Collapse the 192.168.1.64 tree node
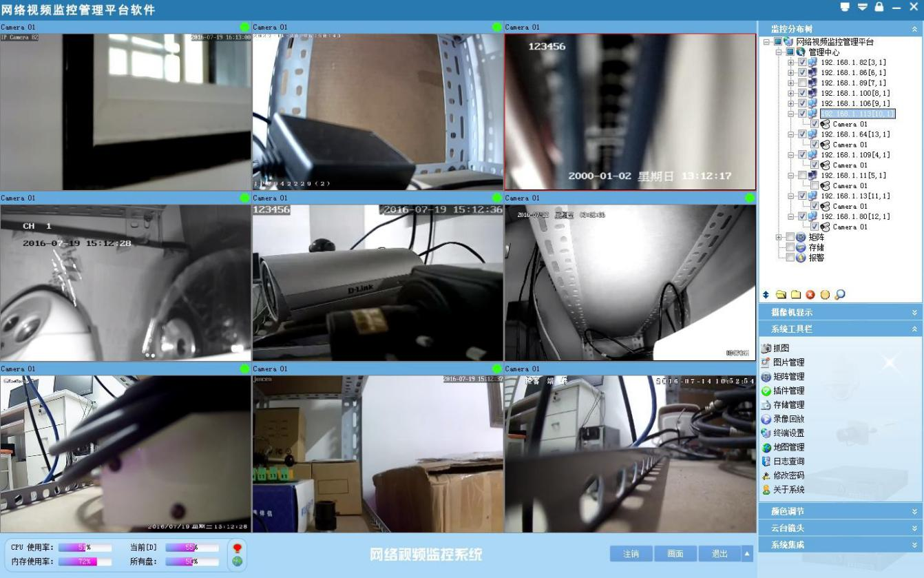 (791, 134)
